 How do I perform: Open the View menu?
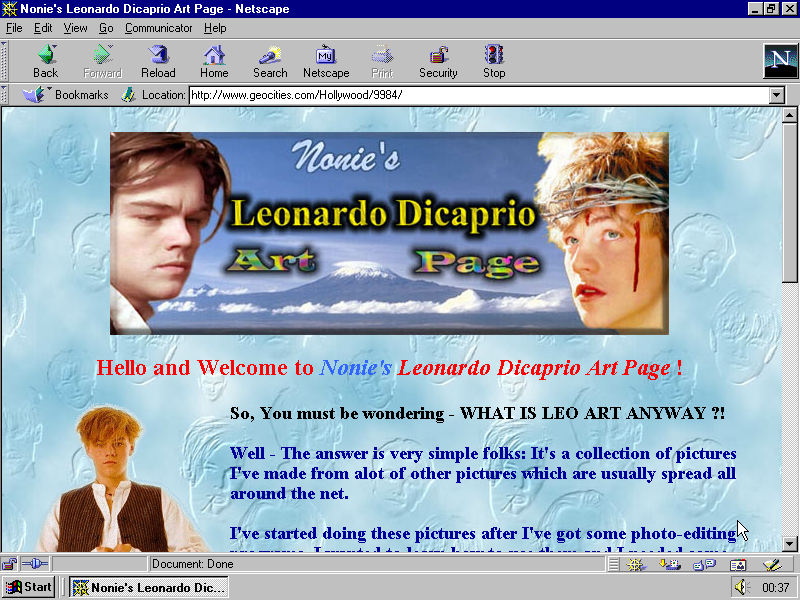75,28
